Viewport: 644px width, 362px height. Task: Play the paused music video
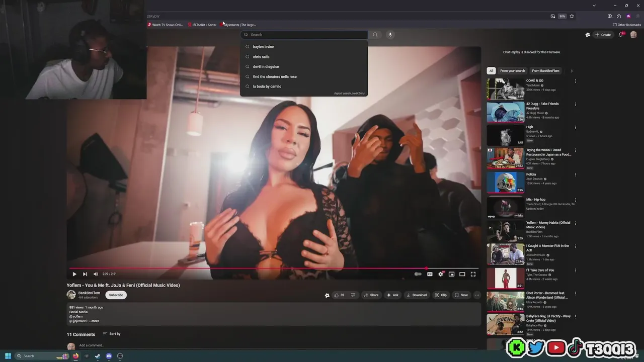pos(74,274)
